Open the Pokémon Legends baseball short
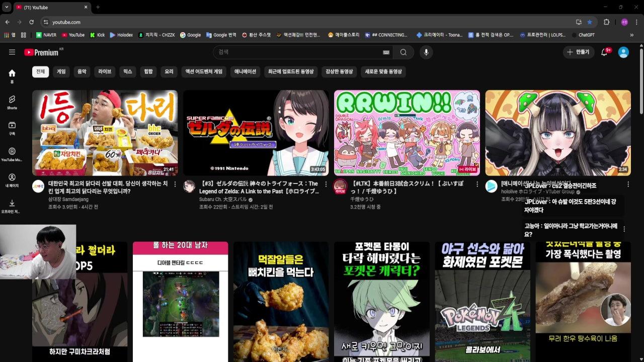This screenshot has height=362, width=644. (x=482, y=302)
